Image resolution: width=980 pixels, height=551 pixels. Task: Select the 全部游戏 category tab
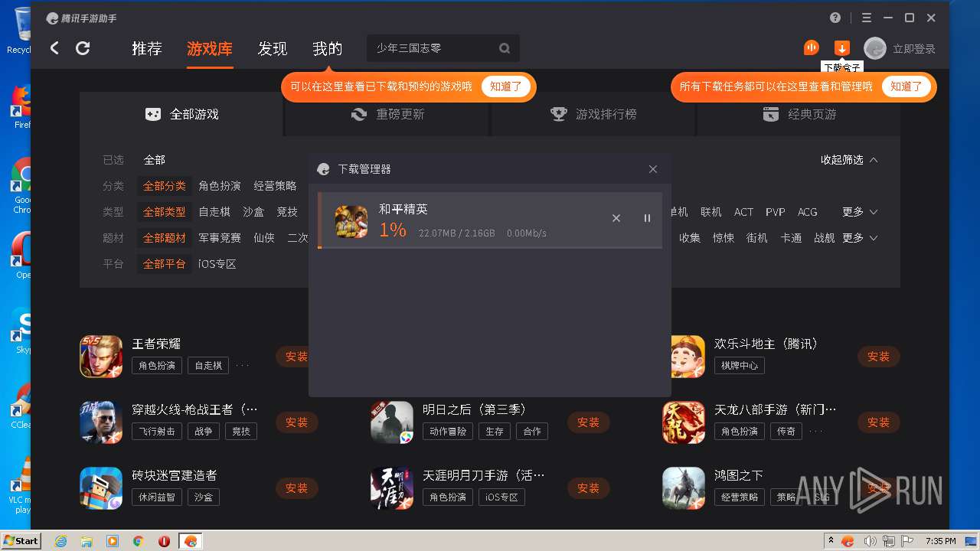(x=181, y=114)
